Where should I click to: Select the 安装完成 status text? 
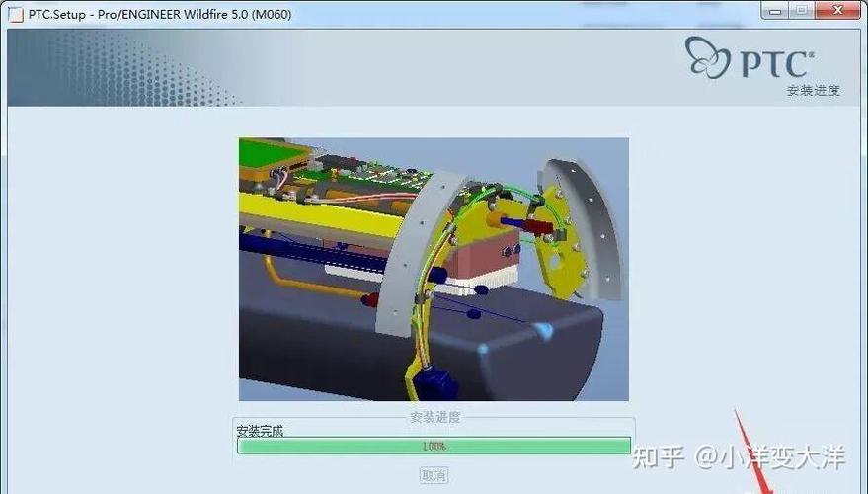260,431
